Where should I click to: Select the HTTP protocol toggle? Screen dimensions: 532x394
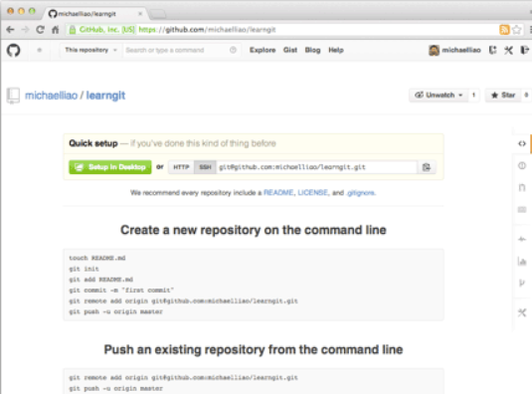click(181, 167)
